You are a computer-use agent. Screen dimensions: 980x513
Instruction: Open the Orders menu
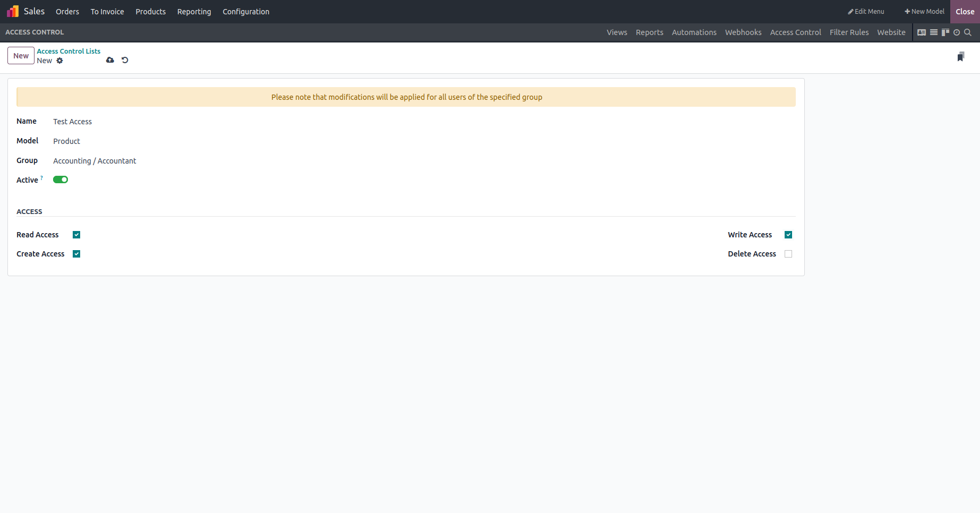[67, 12]
